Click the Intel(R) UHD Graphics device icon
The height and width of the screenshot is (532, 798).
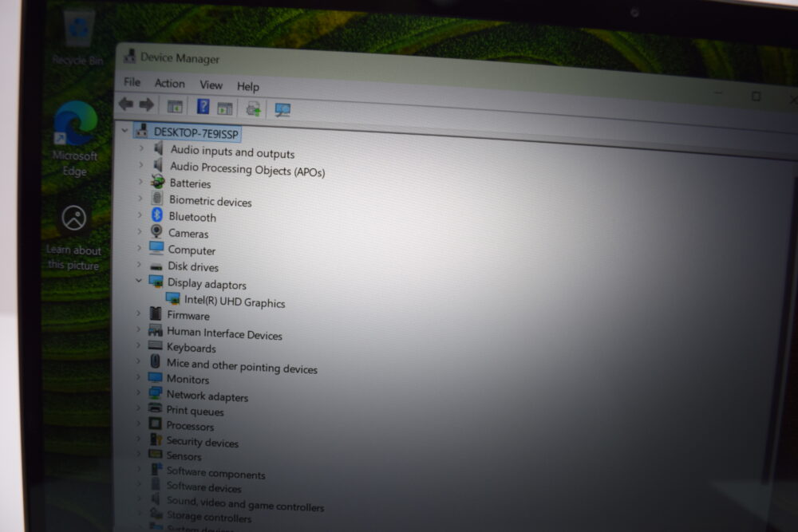173,298
